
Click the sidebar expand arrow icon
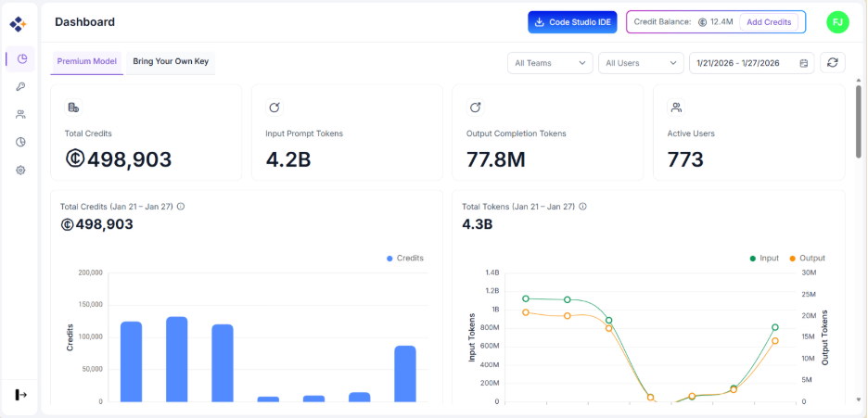click(21, 395)
